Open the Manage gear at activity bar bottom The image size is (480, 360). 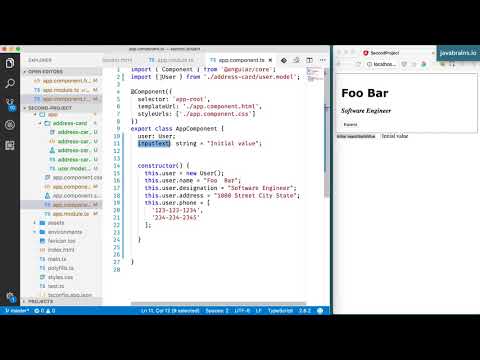10,296
